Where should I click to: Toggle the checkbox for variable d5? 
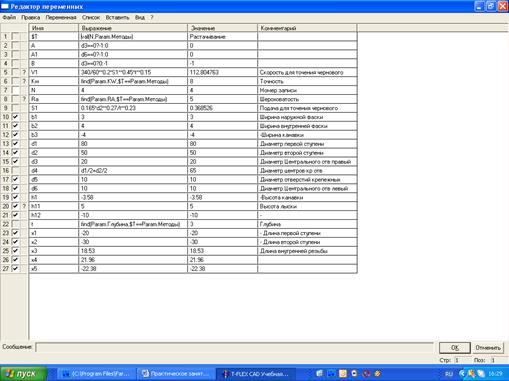tap(15, 179)
